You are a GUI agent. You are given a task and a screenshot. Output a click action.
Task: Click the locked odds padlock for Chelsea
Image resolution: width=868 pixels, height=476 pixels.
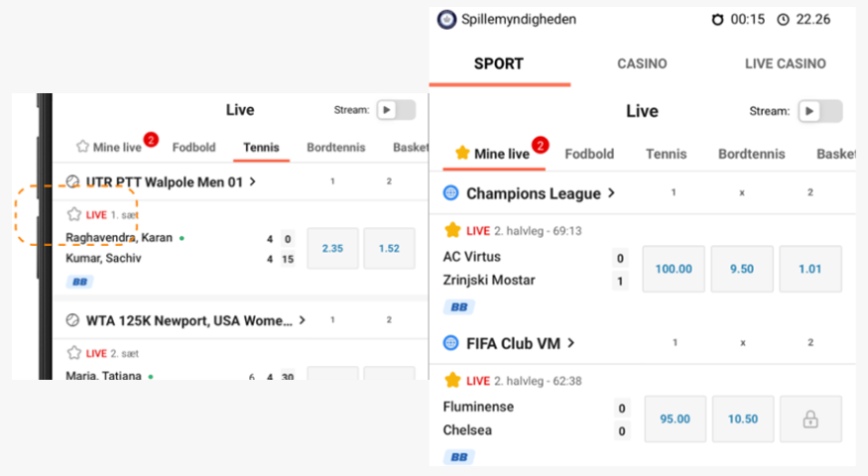(x=810, y=419)
